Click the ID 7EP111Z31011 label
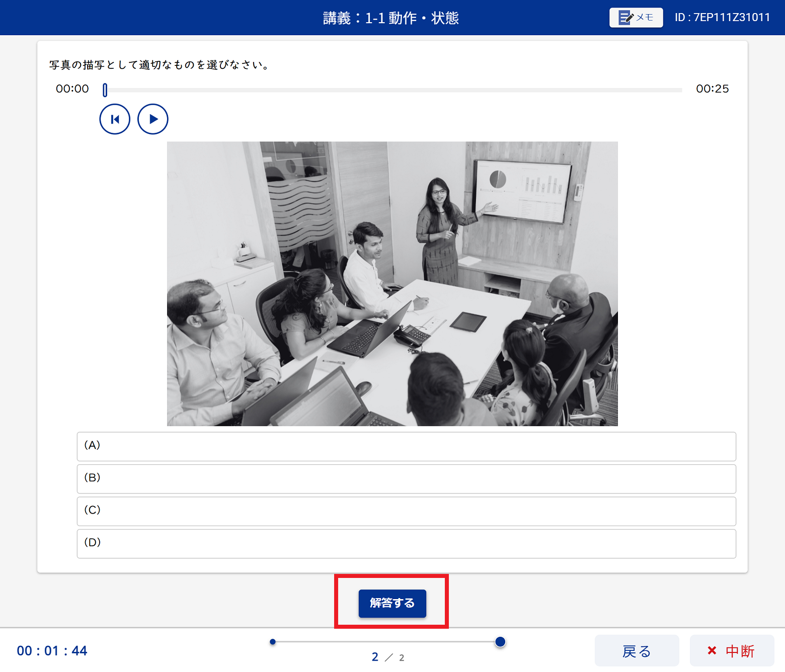 click(x=722, y=18)
